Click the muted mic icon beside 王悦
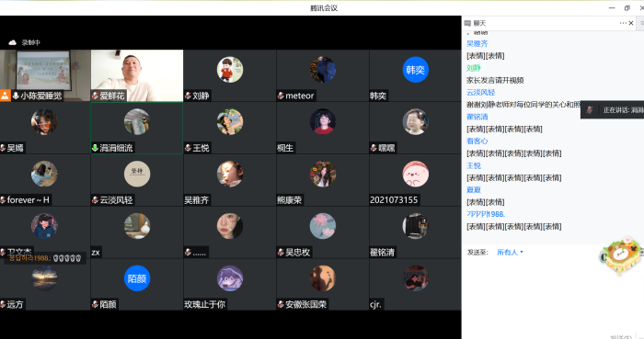The width and height of the screenshot is (644, 339). tap(188, 148)
